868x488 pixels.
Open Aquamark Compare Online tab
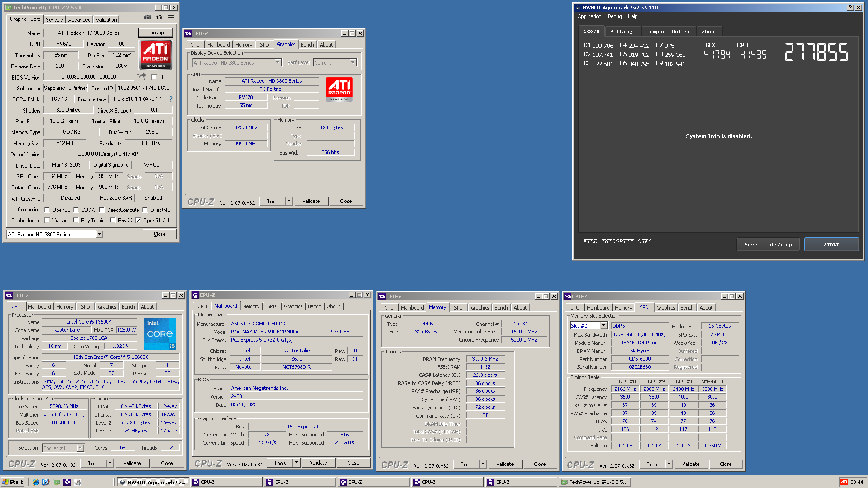[668, 31]
